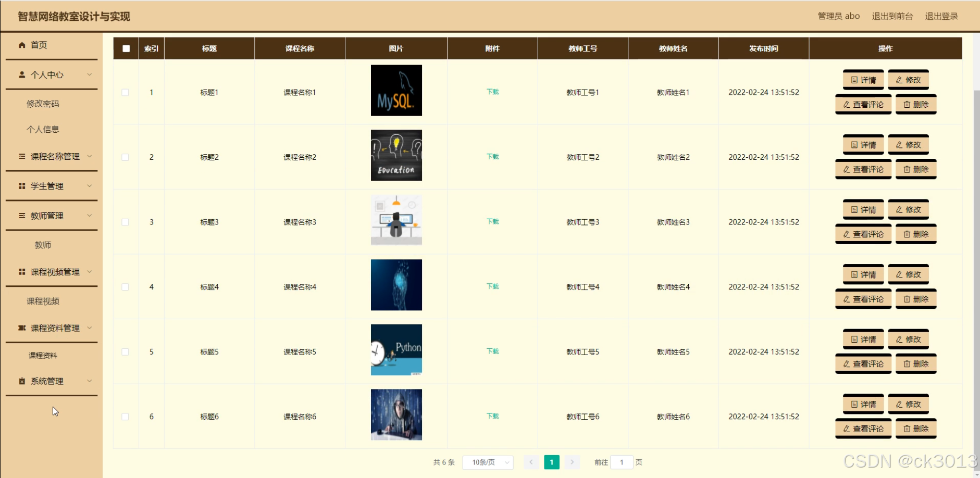Click the 教师工号 column header

[583, 48]
